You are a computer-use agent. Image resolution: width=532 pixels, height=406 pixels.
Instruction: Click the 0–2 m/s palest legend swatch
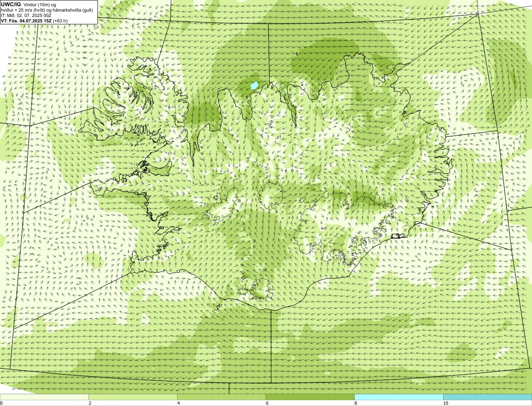pos(44,397)
